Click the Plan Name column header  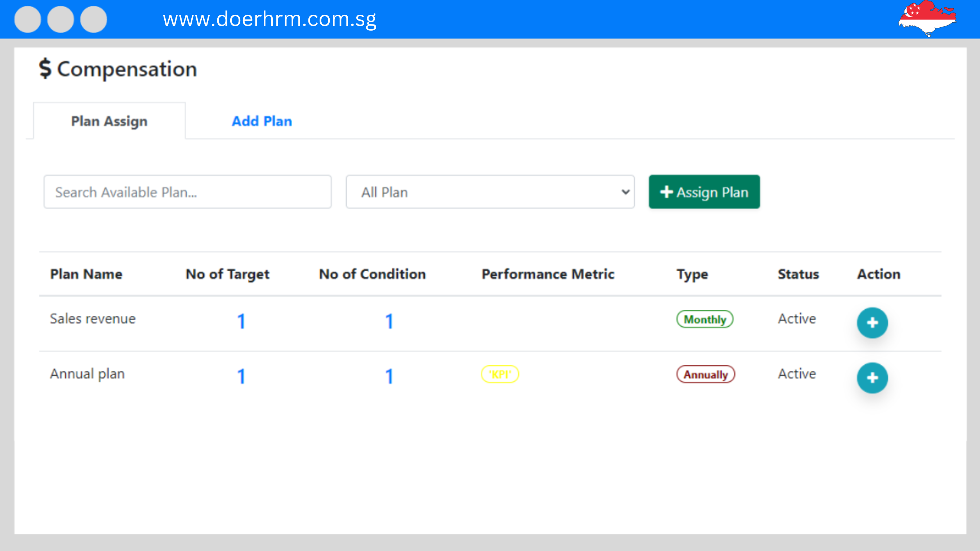pyautogui.click(x=86, y=274)
